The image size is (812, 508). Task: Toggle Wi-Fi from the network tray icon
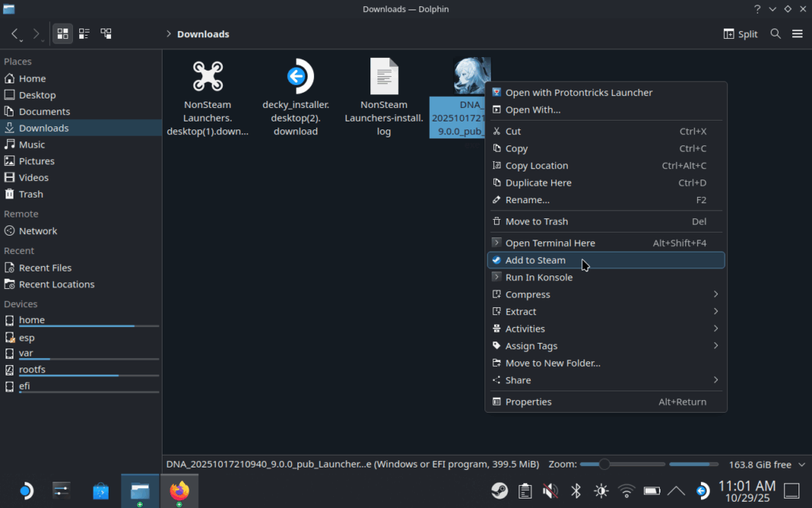click(x=626, y=491)
